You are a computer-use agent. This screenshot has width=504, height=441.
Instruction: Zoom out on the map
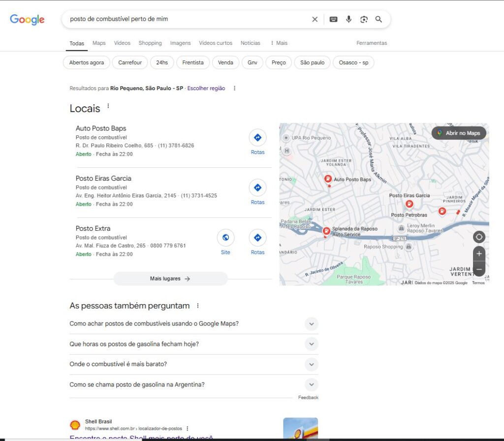click(479, 269)
